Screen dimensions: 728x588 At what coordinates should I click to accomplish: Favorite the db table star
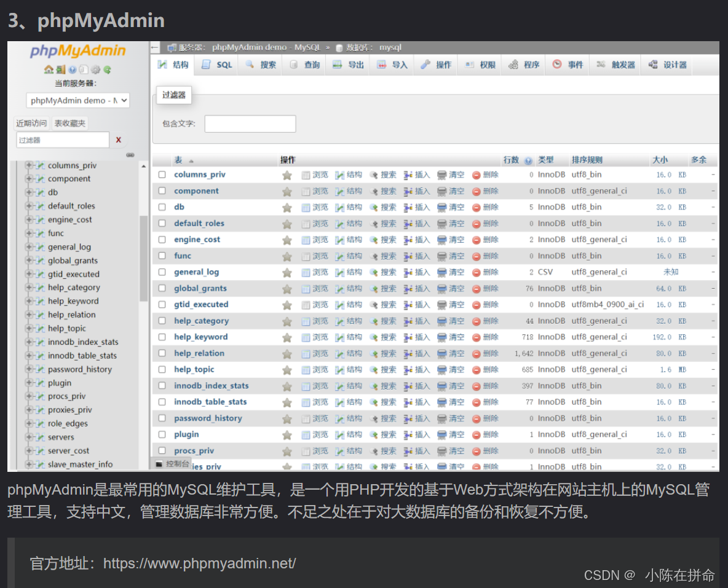[287, 208]
